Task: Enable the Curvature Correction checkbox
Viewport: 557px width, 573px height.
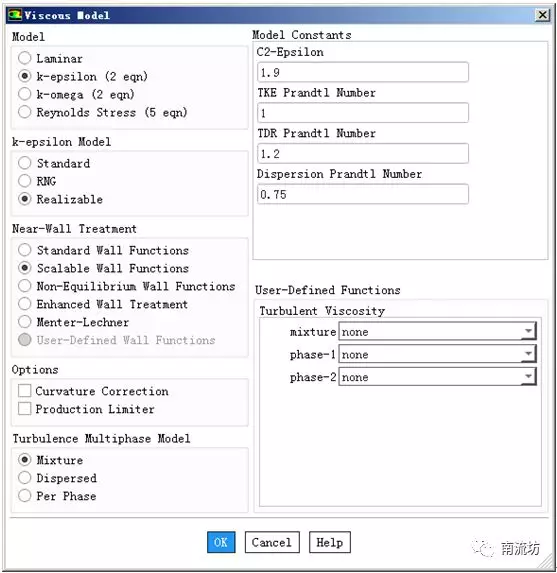Action: click(x=24, y=391)
